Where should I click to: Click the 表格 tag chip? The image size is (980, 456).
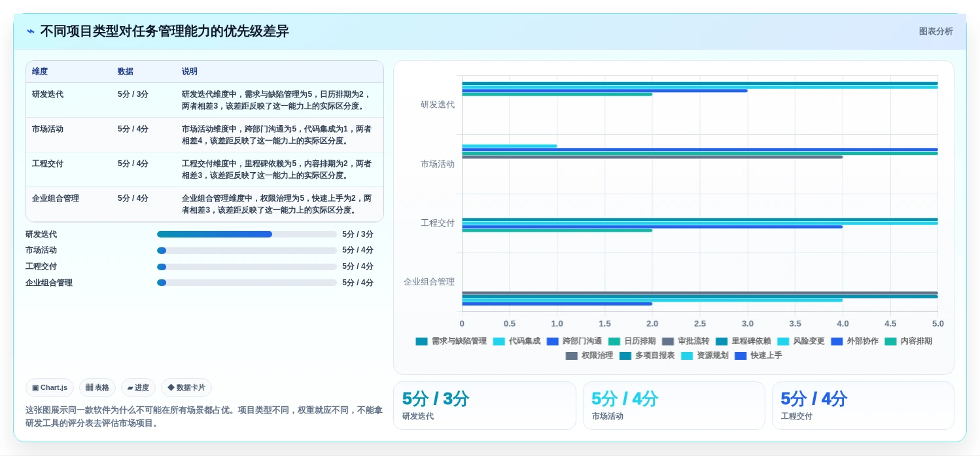click(x=97, y=387)
